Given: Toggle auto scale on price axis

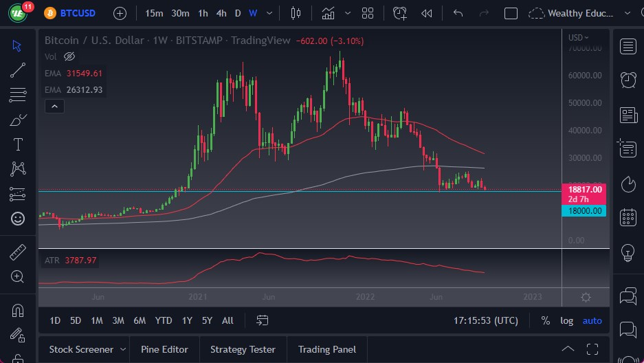Looking at the screenshot, I should click(x=592, y=320).
